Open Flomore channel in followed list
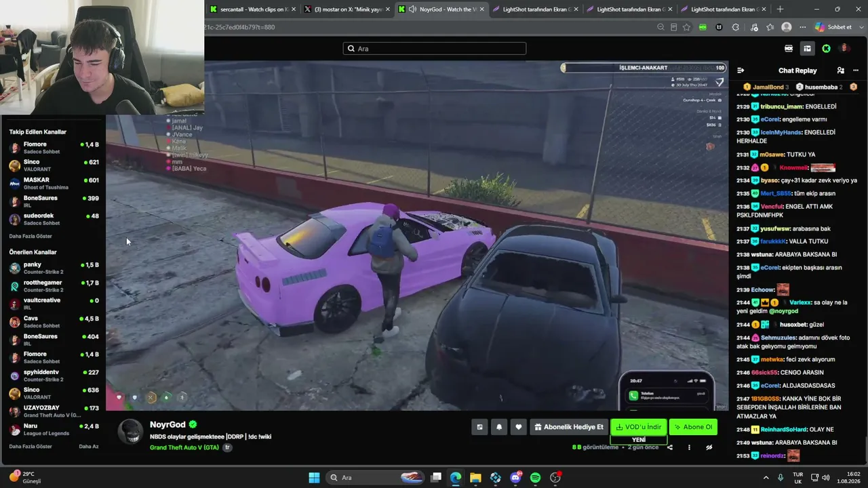Image resolution: width=868 pixels, height=488 pixels. (x=54, y=148)
